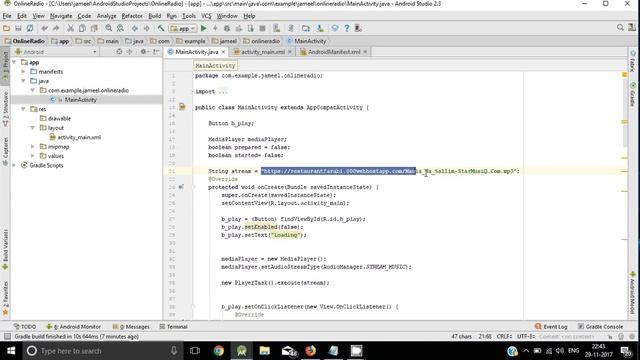640x360 pixels.
Task: Click the Scroll from Source target icon
Action: 119,52
